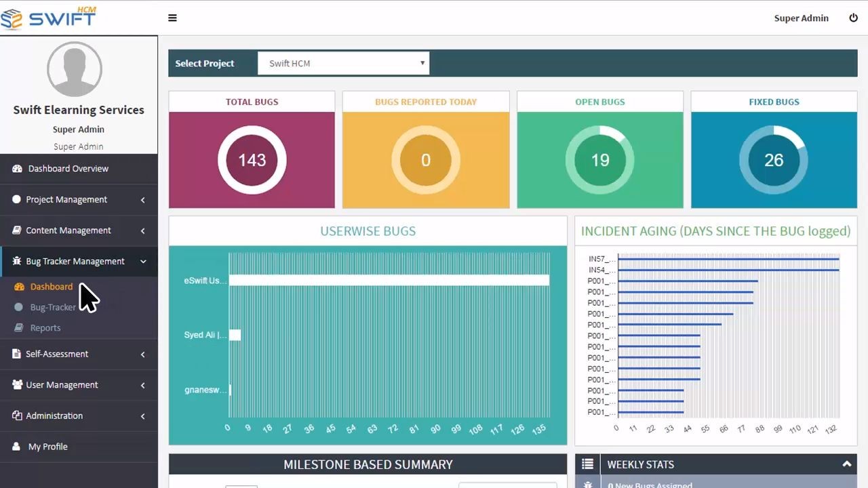Click the Swift HCM logo

(49, 18)
